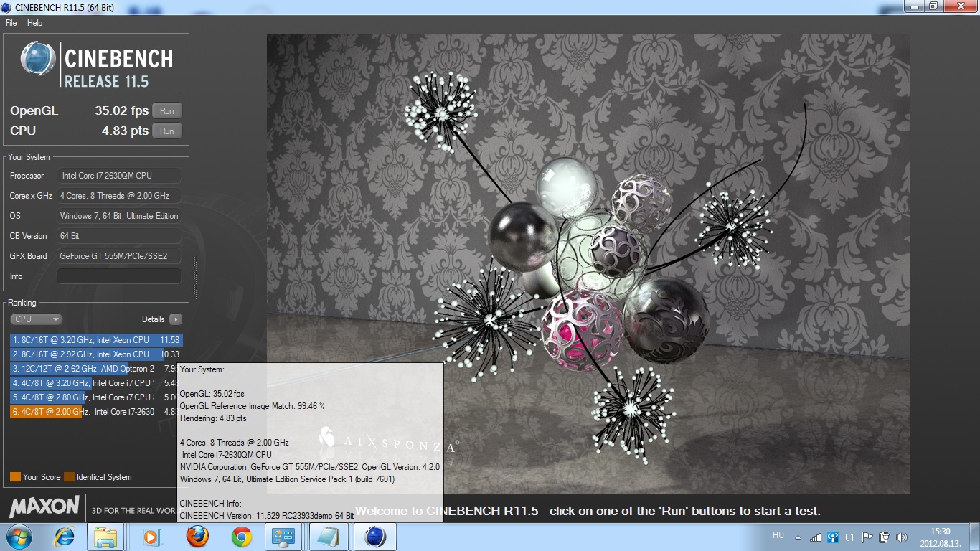Open the CPU ranking type dropdown
Screen dimensions: 980x551
36,319
